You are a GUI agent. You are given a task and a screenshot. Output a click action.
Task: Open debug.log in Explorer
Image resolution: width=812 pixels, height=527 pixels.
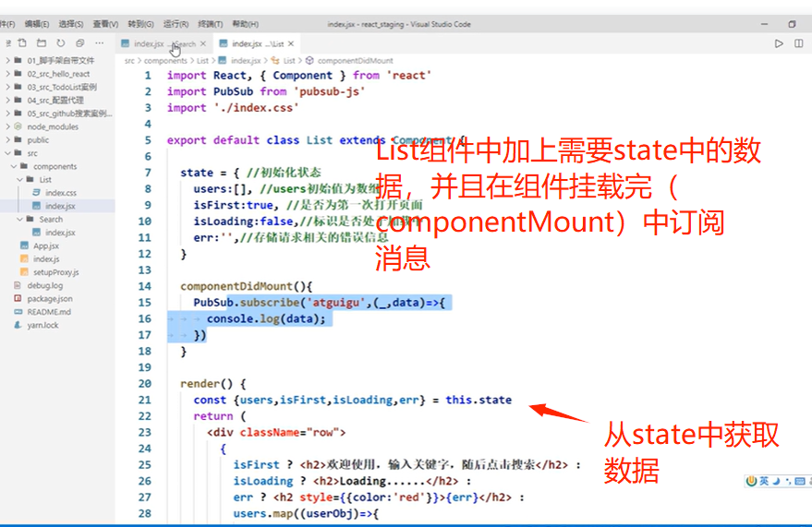[x=45, y=285]
